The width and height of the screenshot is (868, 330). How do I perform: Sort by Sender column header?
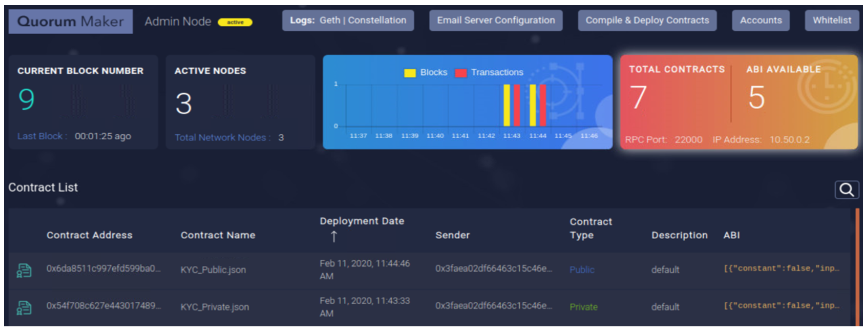click(x=452, y=235)
